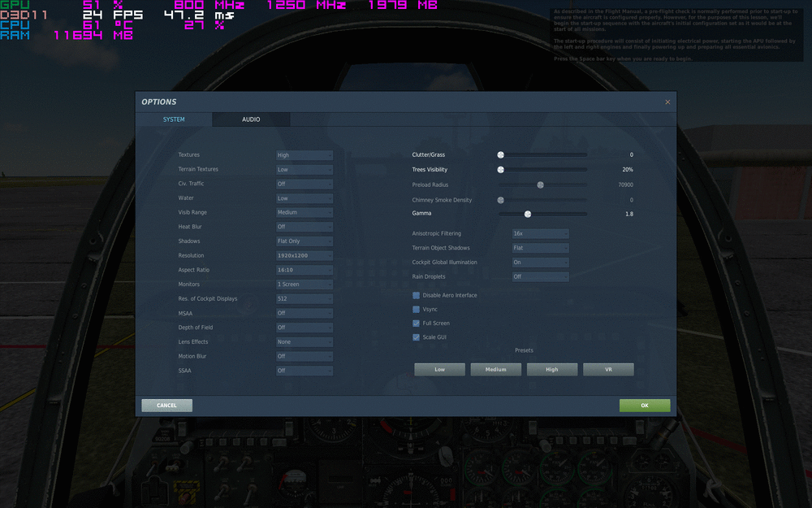The height and width of the screenshot is (508, 812).
Task: Open the Shadows setting dropdown
Action: [x=304, y=241]
